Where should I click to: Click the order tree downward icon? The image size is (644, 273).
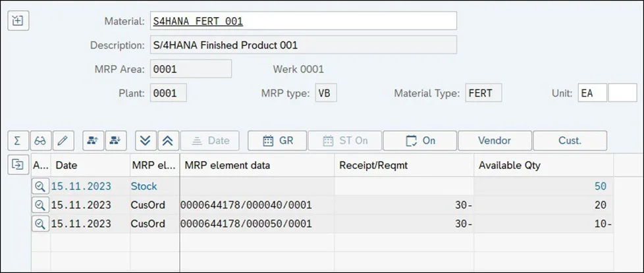pyautogui.click(x=116, y=141)
